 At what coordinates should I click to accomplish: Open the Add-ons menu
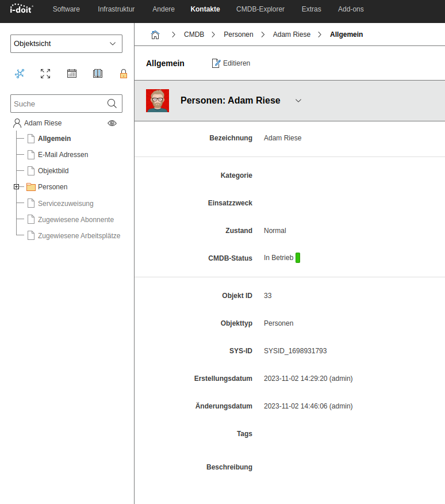pos(351,9)
